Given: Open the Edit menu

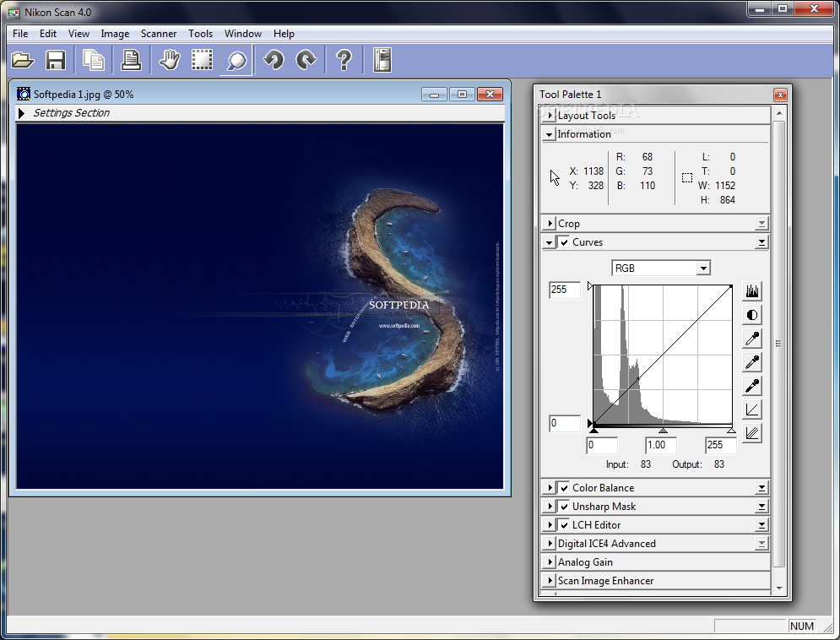Looking at the screenshot, I should coord(47,34).
